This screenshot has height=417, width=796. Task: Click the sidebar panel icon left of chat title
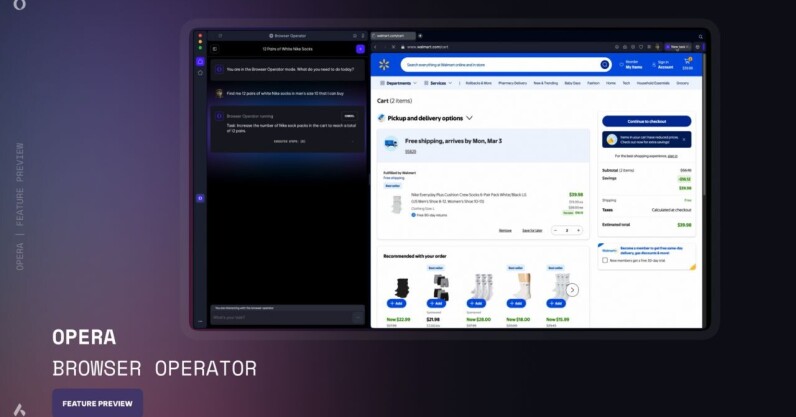point(215,48)
